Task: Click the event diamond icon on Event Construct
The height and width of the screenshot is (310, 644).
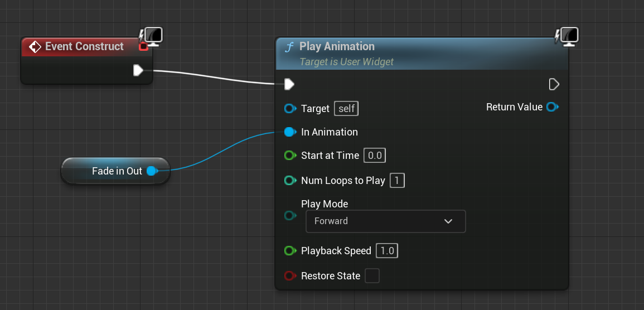Action: coord(35,47)
